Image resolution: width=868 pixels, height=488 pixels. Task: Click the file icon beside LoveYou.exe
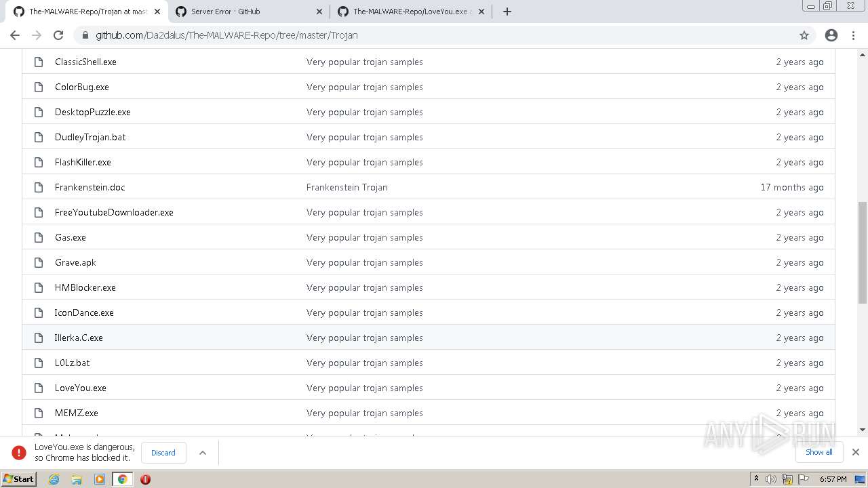point(39,388)
